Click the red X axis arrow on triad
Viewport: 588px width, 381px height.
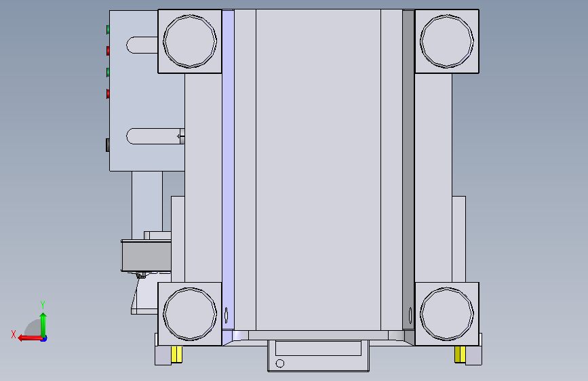click(29, 338)
